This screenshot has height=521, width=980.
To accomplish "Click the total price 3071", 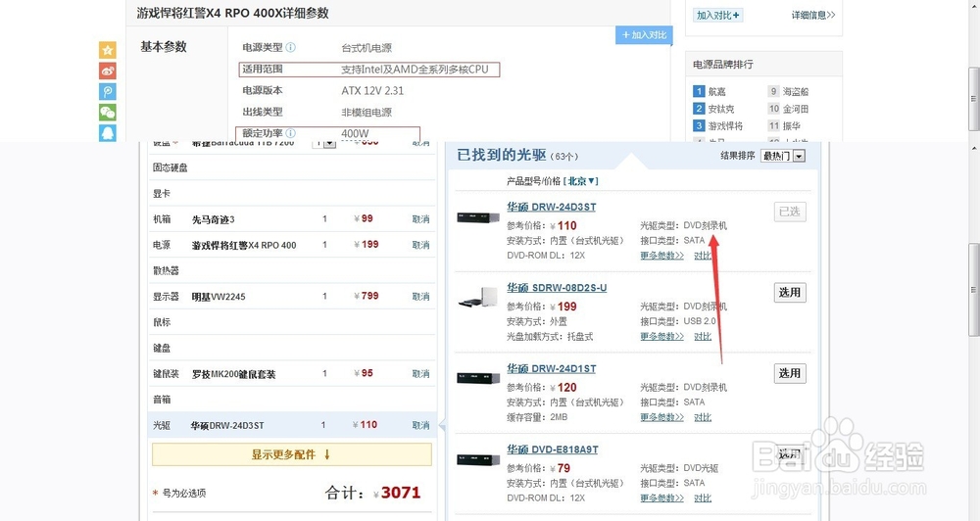I will (x=401, y=493).
